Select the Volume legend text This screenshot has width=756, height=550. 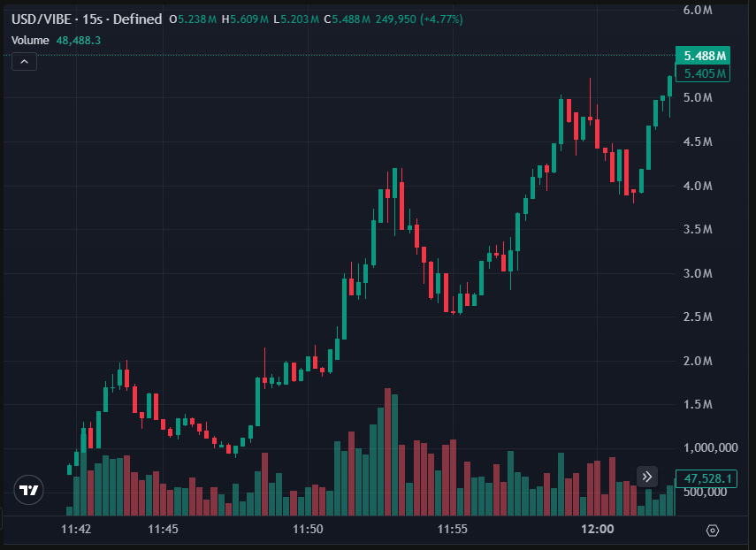(29, 40)
